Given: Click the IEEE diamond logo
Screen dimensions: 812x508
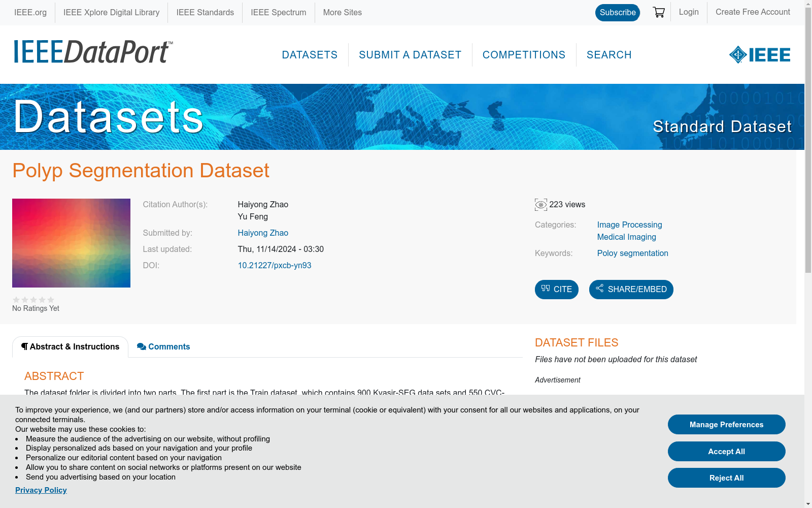Looking at the screenshot, I should [x=760, y=55].
